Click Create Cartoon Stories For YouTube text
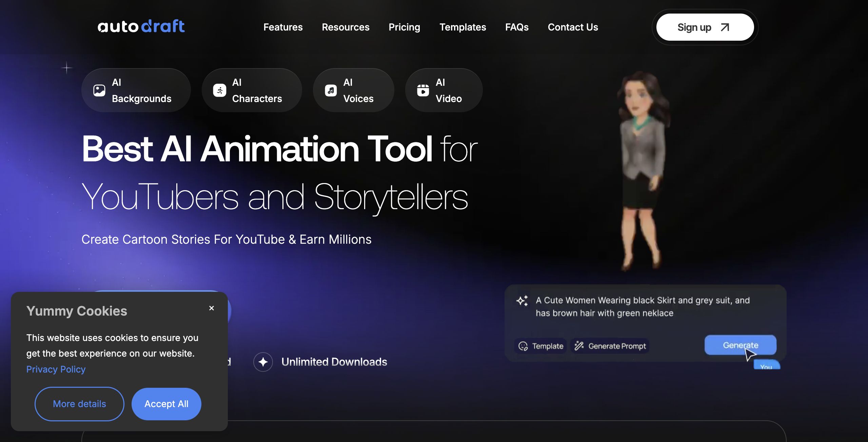This screenshot has height=442, width=868. point(226,239)
